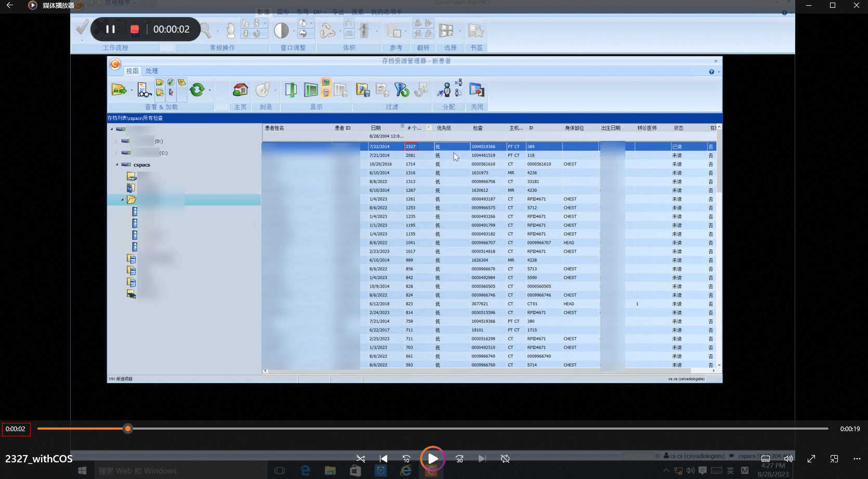This screenshot has width=868, height=479.
Task: Skip forward 30 seconds
Action: [459, 459]
